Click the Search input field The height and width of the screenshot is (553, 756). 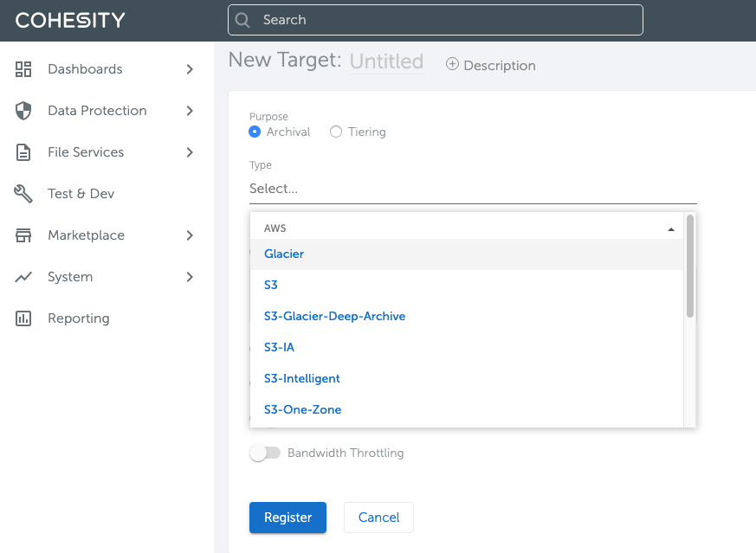pos(435,20)
